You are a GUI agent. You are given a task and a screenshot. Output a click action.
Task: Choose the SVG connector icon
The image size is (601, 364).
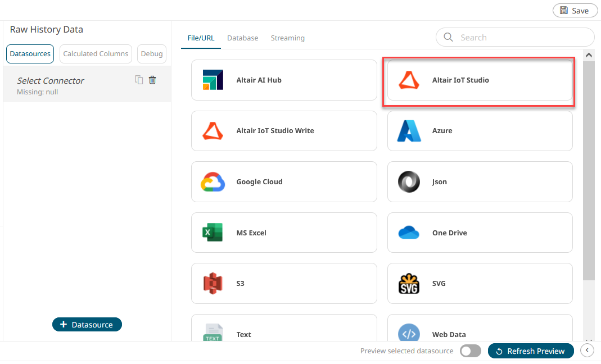point(409,284)
